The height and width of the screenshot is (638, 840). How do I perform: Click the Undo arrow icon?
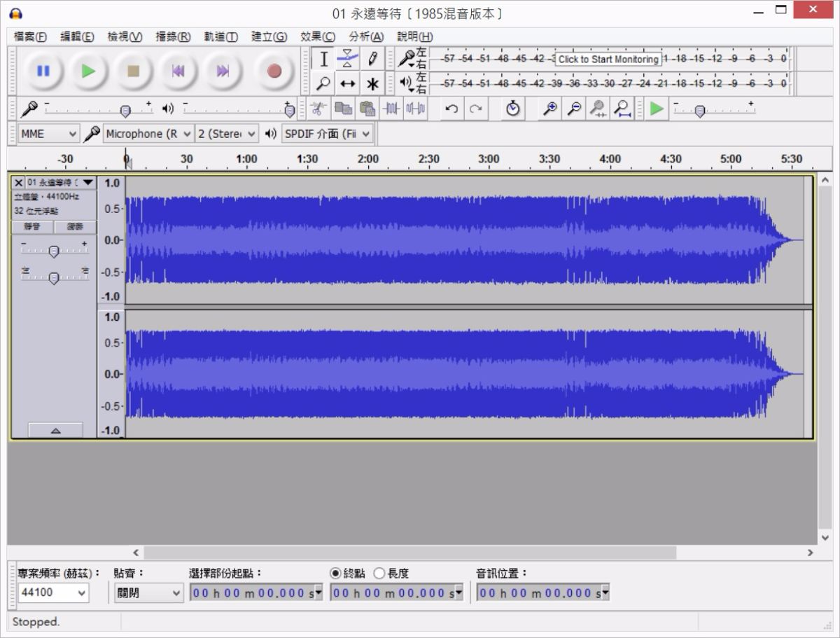tap(452, 109)
